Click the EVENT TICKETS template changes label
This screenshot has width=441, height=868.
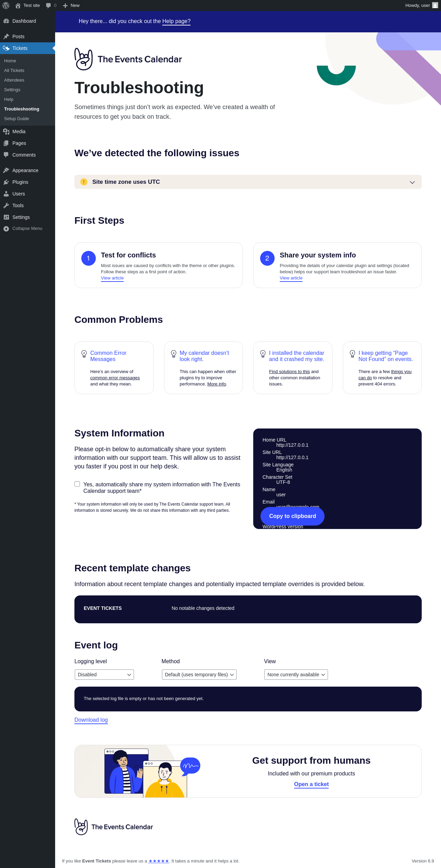point(103,608)
